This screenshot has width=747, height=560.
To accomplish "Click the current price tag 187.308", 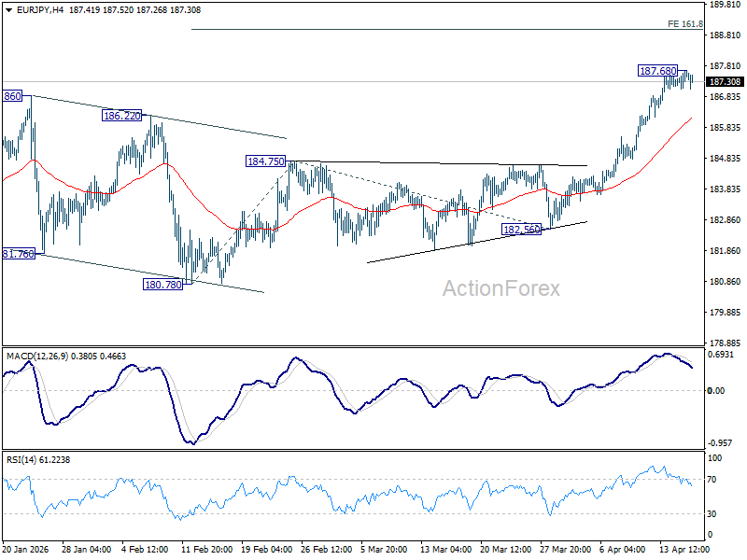I will click(x=725, y=82).
